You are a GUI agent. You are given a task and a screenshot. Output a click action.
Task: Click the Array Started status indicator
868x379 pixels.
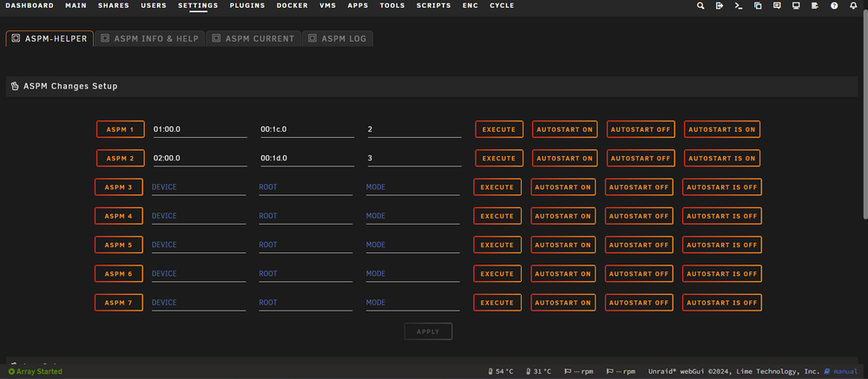click(x=36, y=371)
